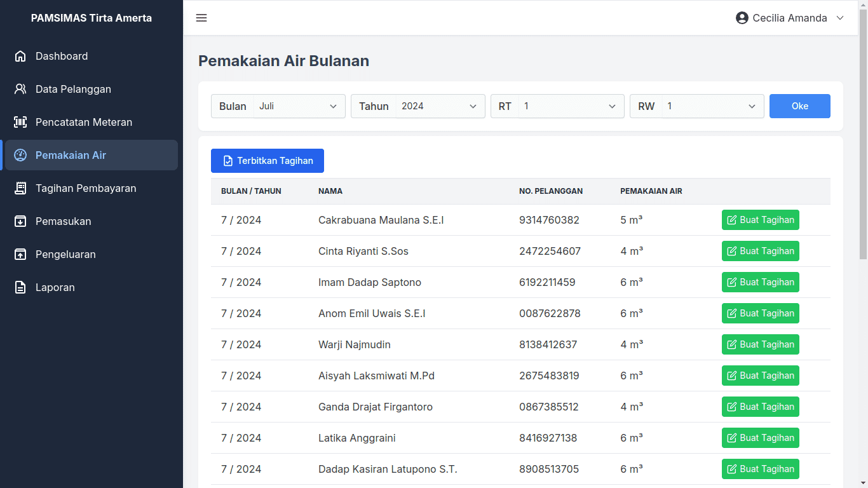
Task: Select the Pemakaian Air menu item
Action: 90,155
